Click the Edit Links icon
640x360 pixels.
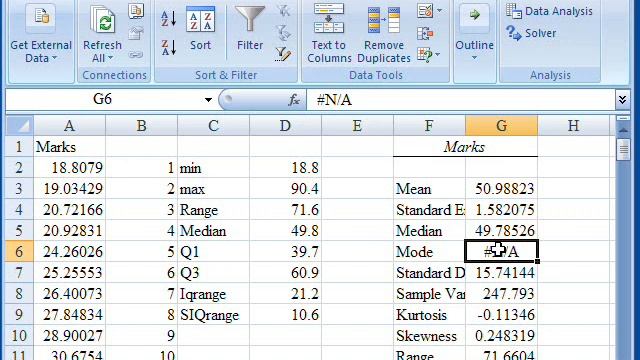tap(136, 54)
